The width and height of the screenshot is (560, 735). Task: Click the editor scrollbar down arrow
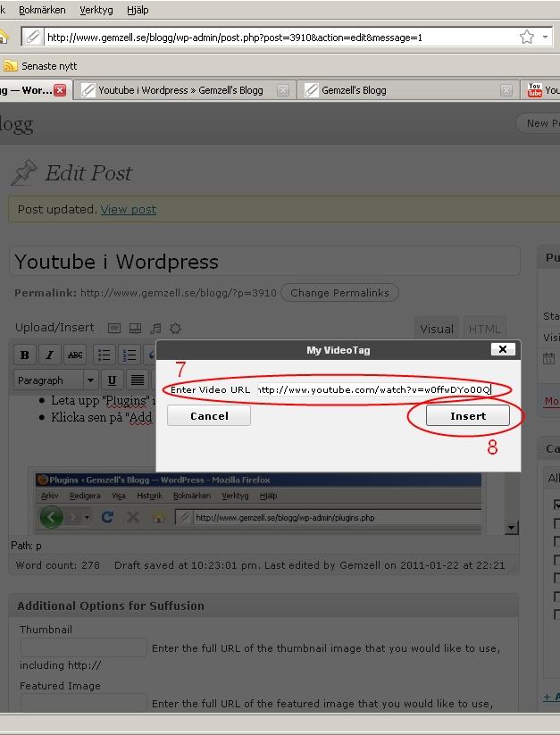(x=511, y=528)
